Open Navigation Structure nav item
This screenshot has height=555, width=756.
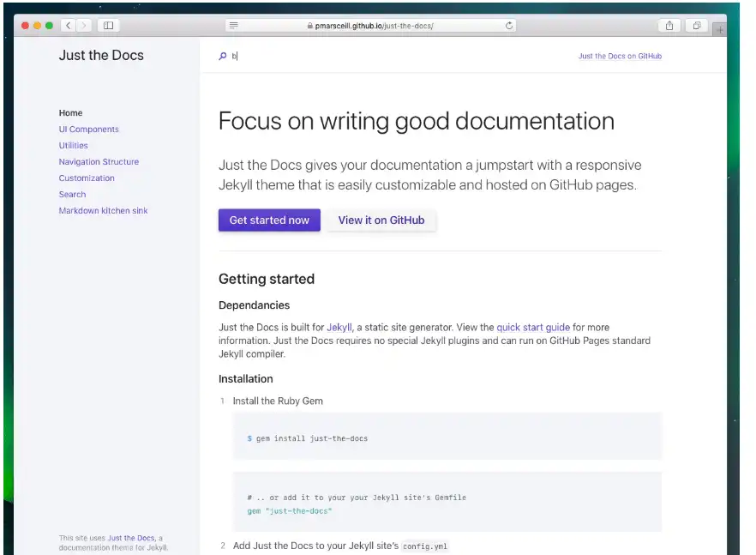tap(99, 161)
